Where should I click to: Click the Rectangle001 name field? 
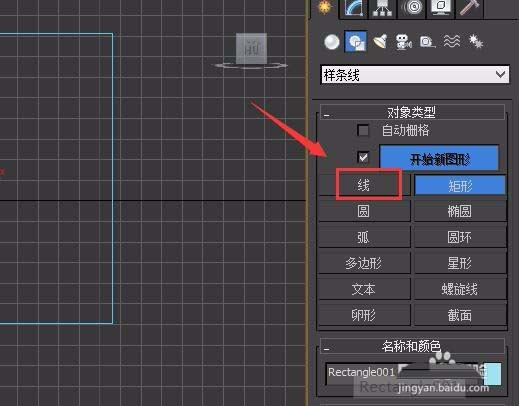pyautogui.click(x=403, y=373)
